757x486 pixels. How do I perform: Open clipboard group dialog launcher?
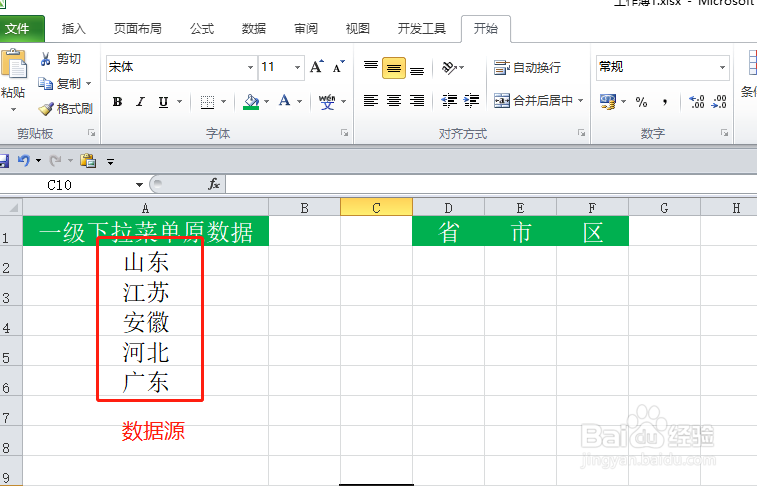pos(91,133)
